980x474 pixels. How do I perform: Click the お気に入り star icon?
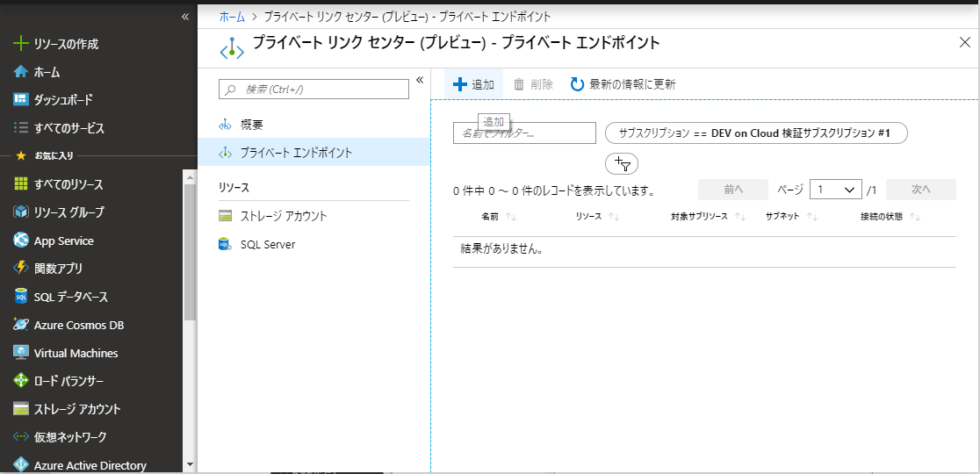tap(21, 155)
